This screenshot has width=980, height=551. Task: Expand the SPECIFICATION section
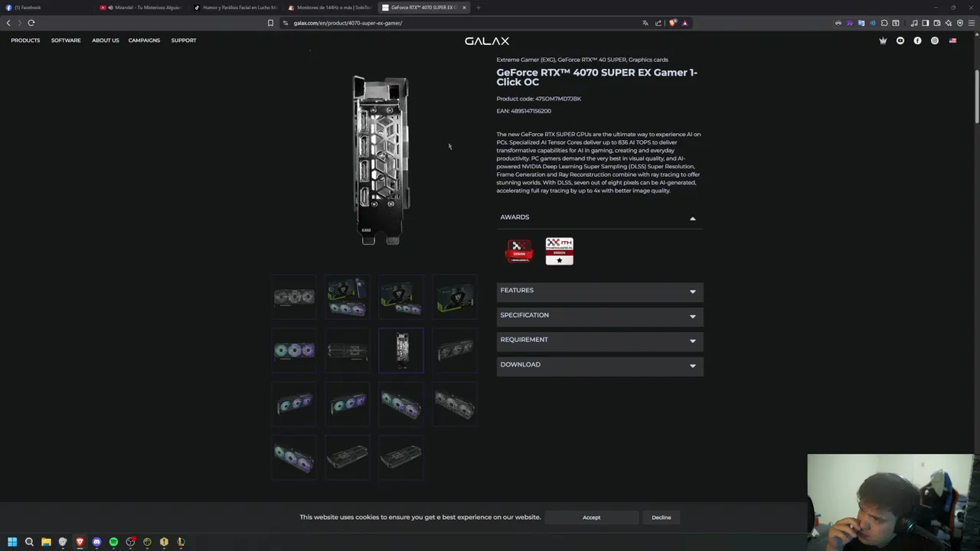(599, 315)
